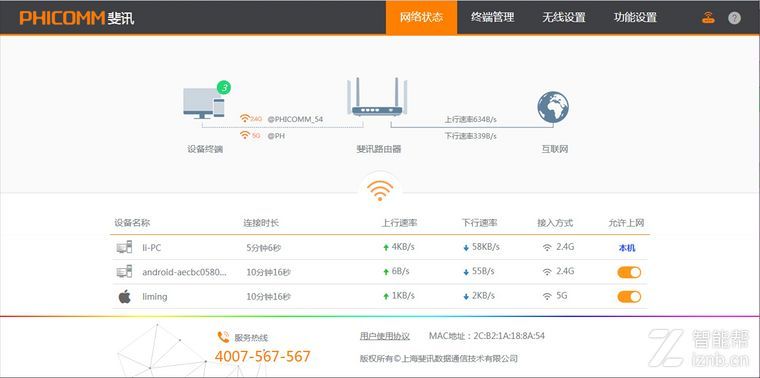Image resolution: width=760 pixels, height=378 pixels.
Task: Click the upload arrow in android row
Action: 386,272
